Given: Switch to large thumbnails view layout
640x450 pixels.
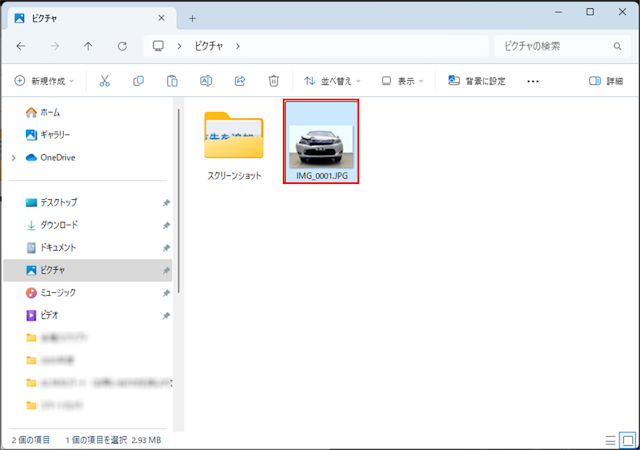Looking at the screenshot, I should [627, 439].
